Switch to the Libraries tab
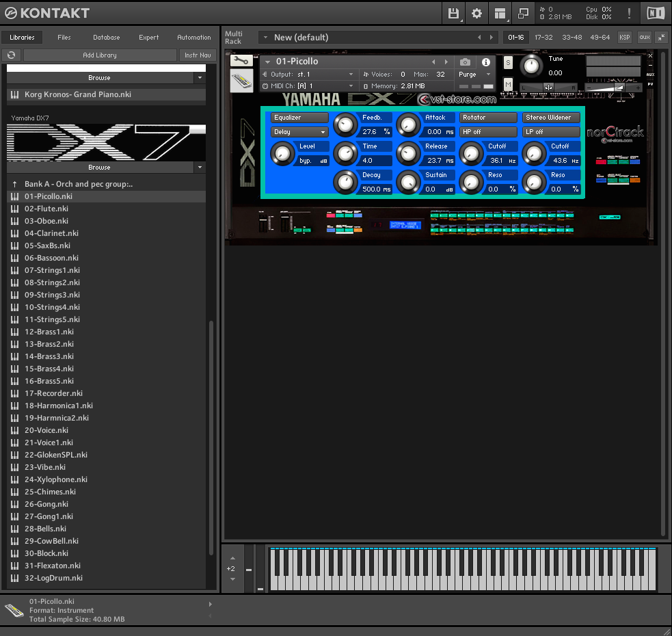The image size is (672, 636). (22, 38)
